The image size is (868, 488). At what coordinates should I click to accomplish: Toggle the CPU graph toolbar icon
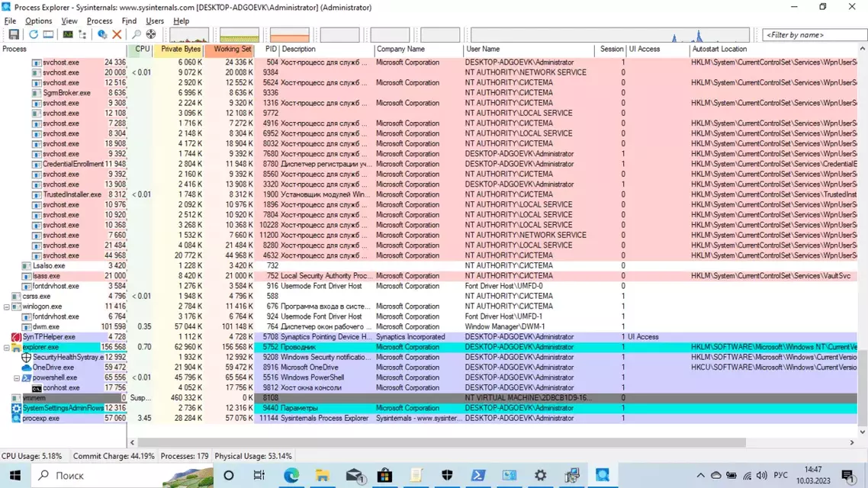pyautogui.click(x=68, y=35)
